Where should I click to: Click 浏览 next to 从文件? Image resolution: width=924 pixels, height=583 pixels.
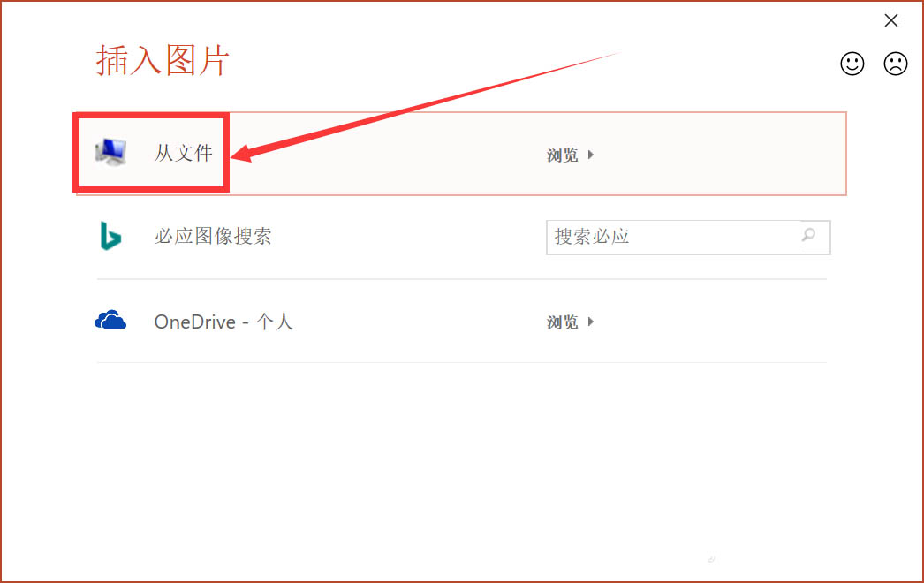point(562,155)
